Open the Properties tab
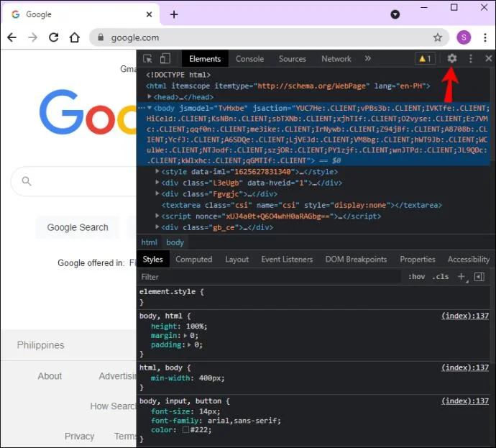 point(418,260)
